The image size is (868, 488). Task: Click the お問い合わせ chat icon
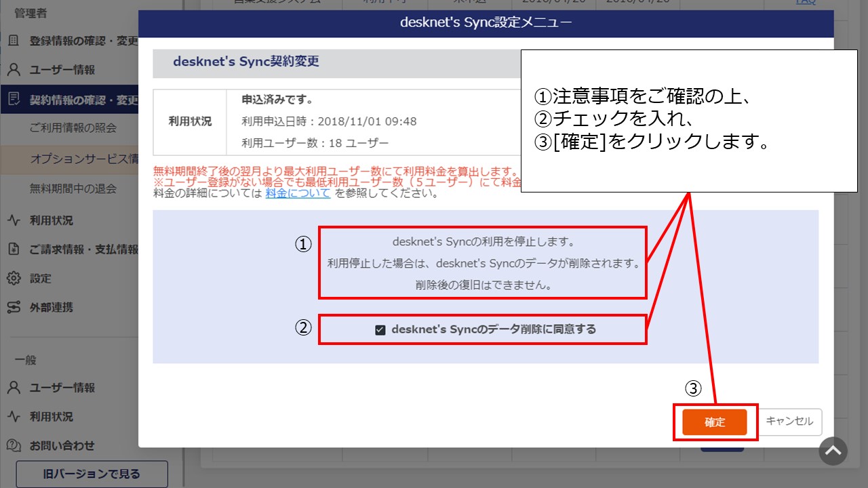pos(13,446)
